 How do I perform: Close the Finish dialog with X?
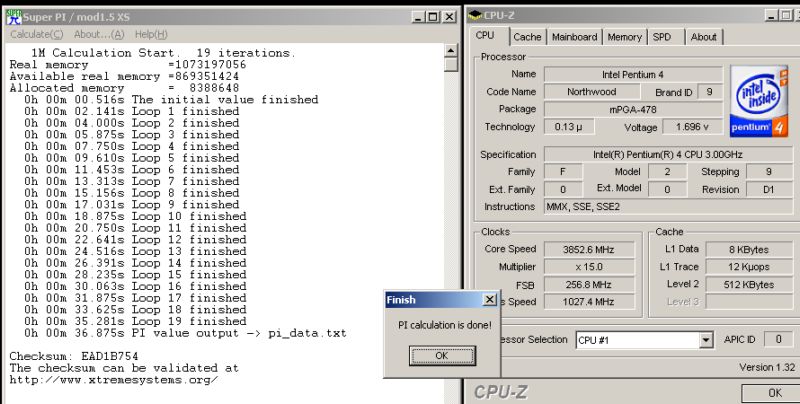(489, 299)
